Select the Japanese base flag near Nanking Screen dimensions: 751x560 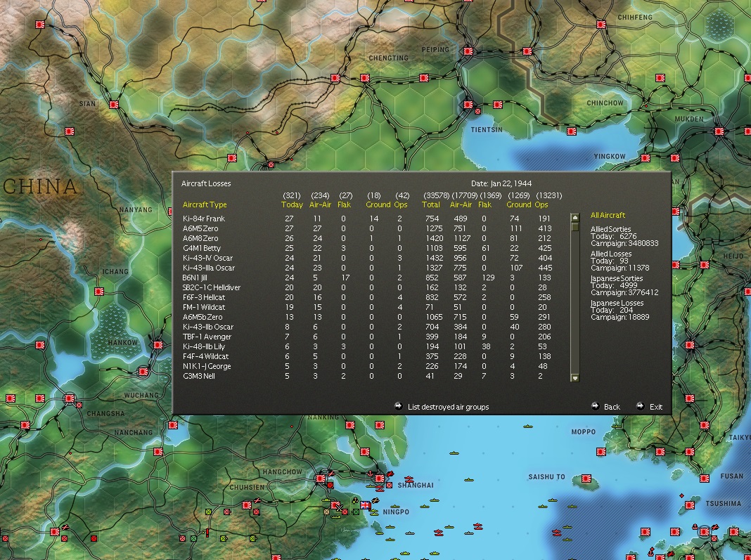tap(350, 424)
